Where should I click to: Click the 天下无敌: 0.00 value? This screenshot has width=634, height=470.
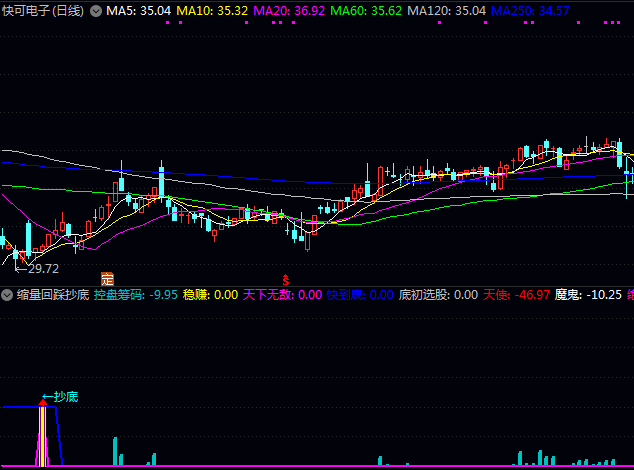tap(282, 295)
